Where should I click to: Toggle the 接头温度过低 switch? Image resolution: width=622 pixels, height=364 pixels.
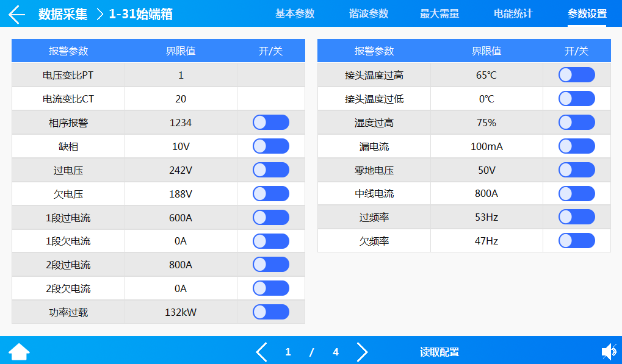coord(577,99)
